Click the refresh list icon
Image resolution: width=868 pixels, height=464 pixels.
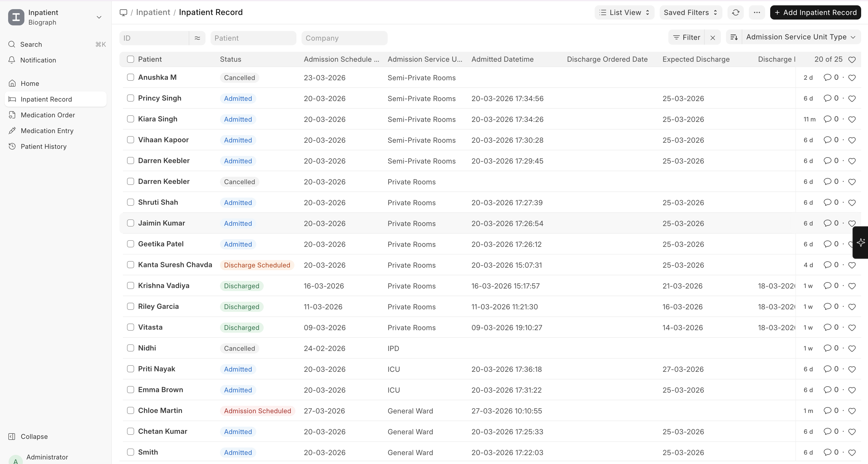(736, 12)
